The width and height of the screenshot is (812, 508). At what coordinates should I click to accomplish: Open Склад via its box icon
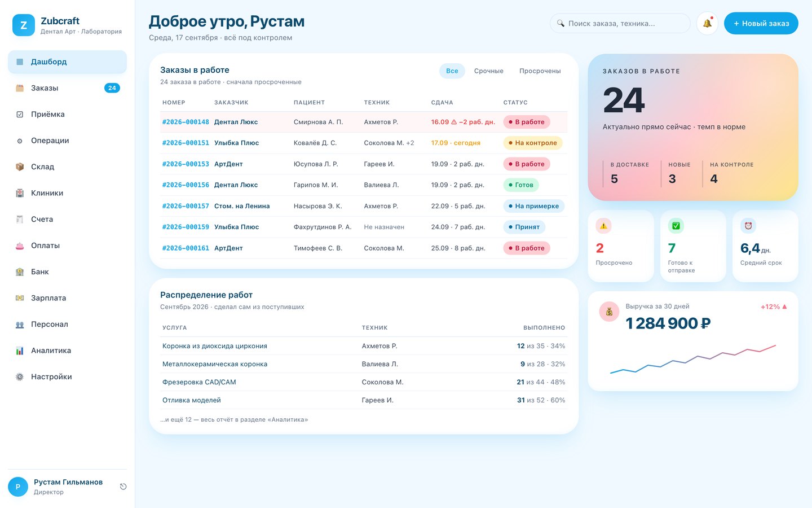[x=20, y=167]
